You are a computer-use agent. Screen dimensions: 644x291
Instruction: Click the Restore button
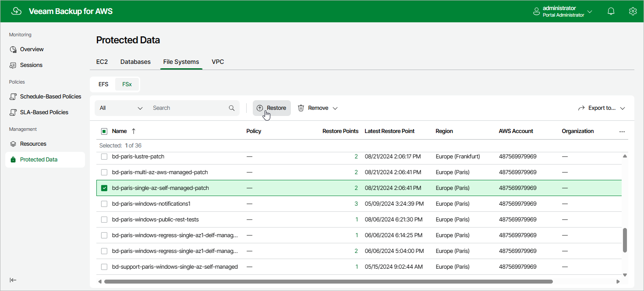click(272, 108)
